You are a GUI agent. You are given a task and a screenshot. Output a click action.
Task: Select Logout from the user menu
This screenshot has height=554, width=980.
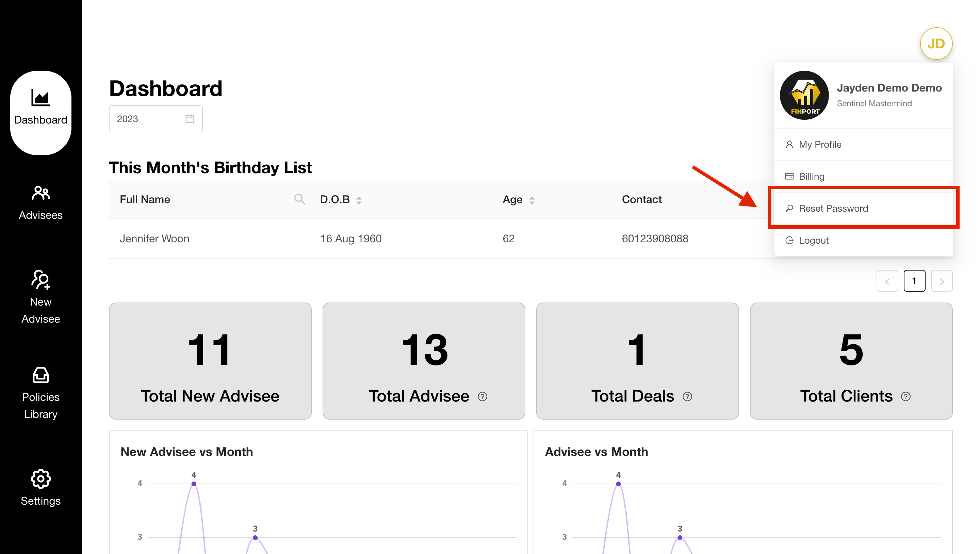point(864,241)
